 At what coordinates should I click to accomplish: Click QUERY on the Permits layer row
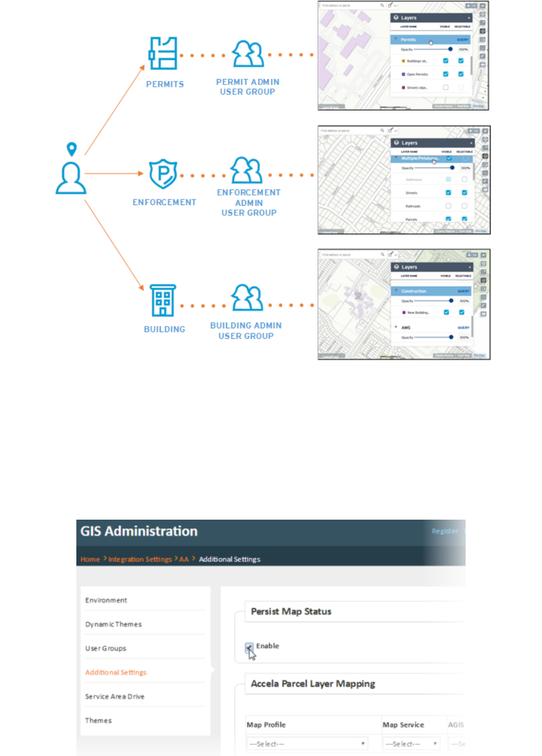point(463,39)
